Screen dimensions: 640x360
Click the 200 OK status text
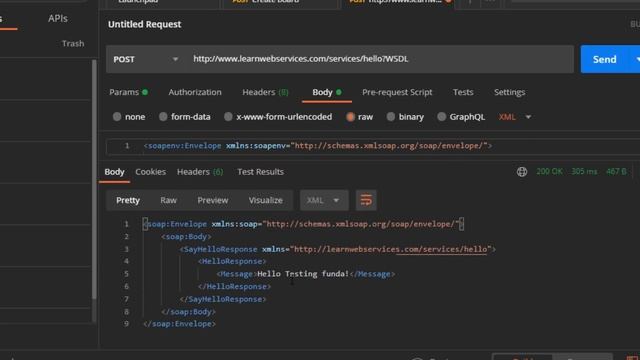tap(549, 172)
